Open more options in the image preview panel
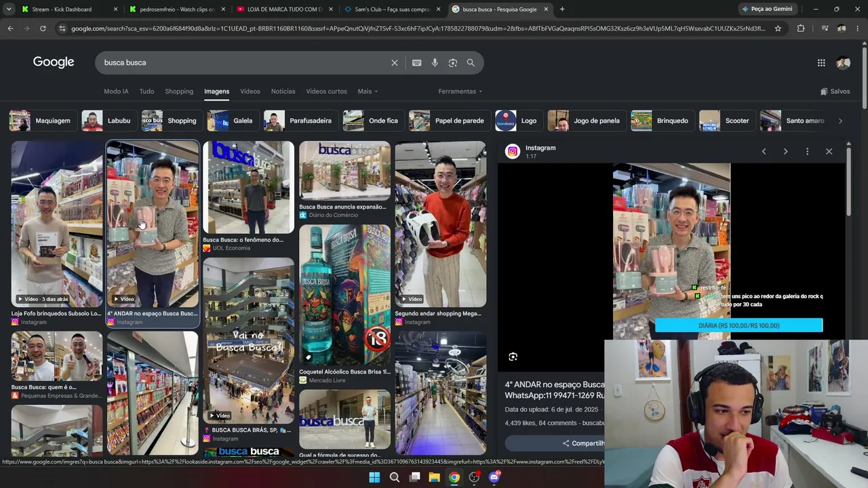The width and height of the screenshot is (868, 488). click(x=807, y=151)
